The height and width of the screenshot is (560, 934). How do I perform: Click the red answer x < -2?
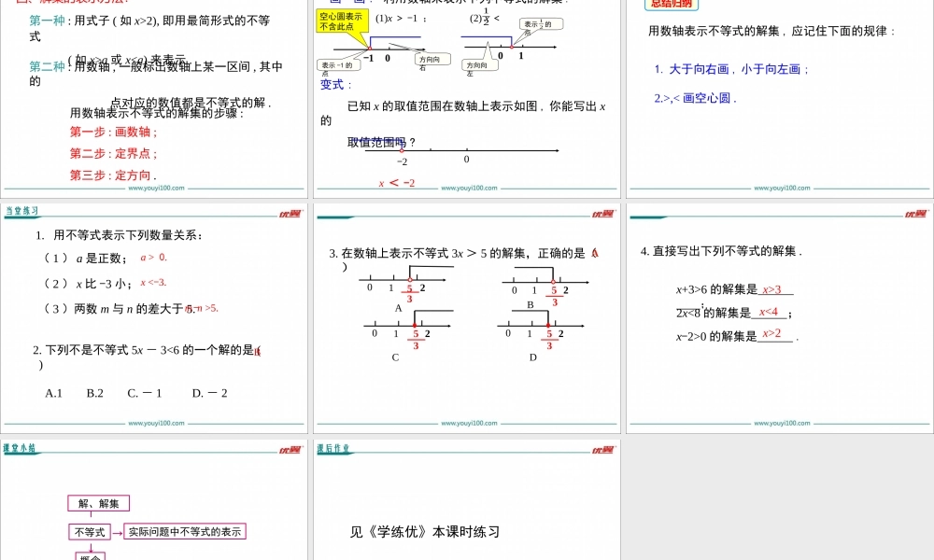pyautogui.click(x=397, y=183)
